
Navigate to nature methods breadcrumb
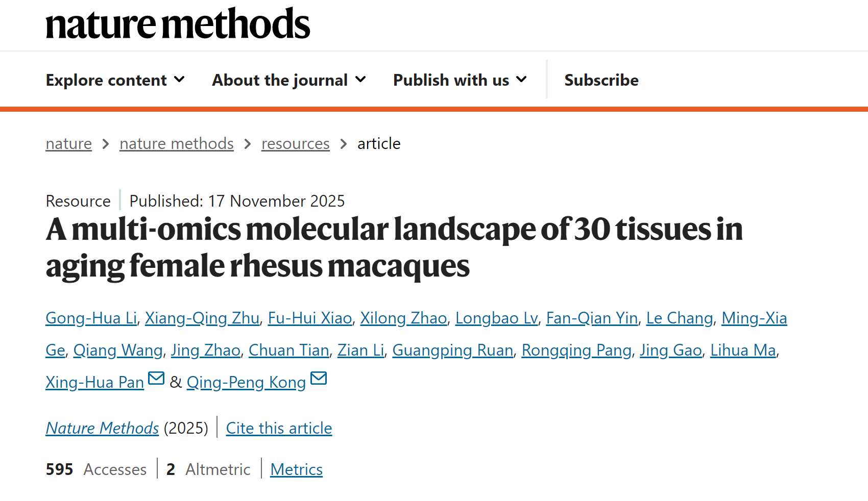[177, 144]
